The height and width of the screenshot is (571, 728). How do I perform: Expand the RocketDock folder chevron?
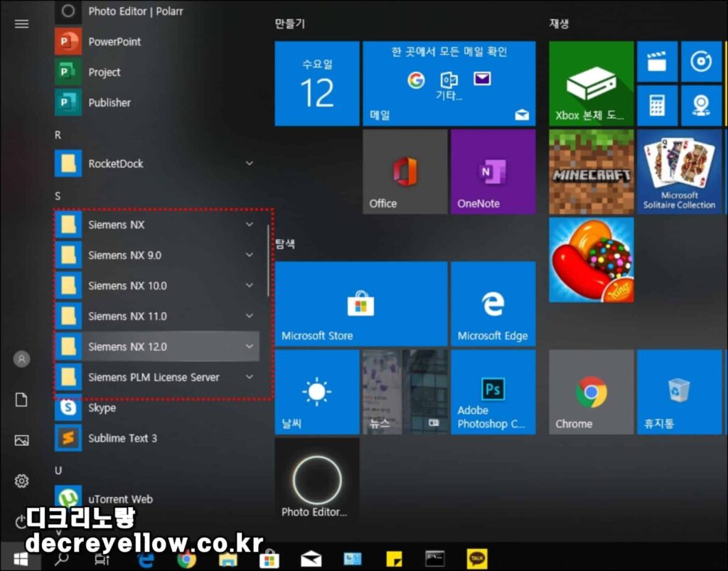click(x=250, y=164)
